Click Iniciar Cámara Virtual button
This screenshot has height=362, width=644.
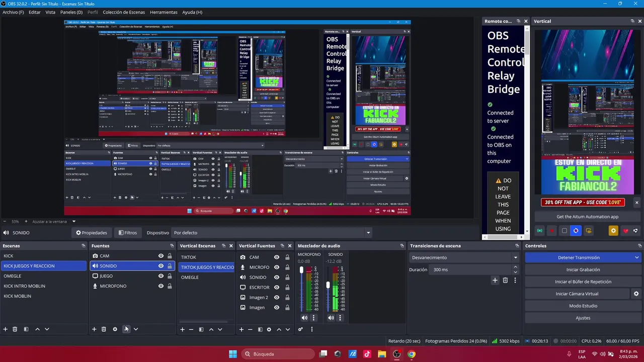[577, 294]
